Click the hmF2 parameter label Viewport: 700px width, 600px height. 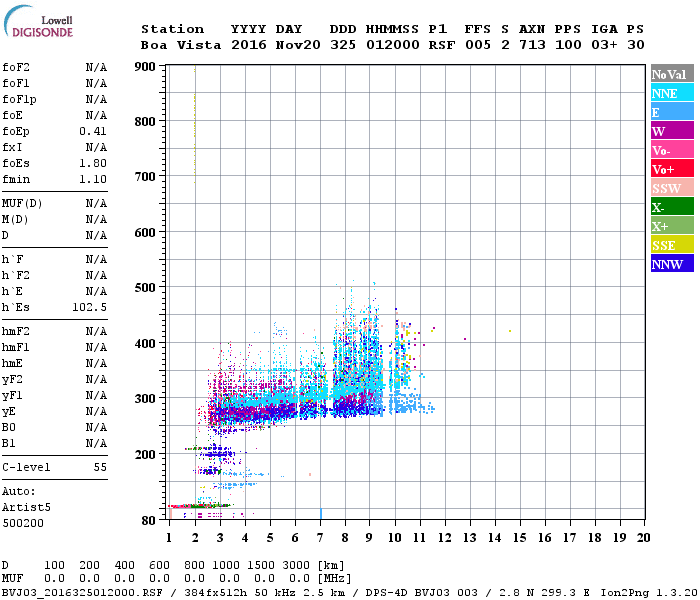point(16,331)
